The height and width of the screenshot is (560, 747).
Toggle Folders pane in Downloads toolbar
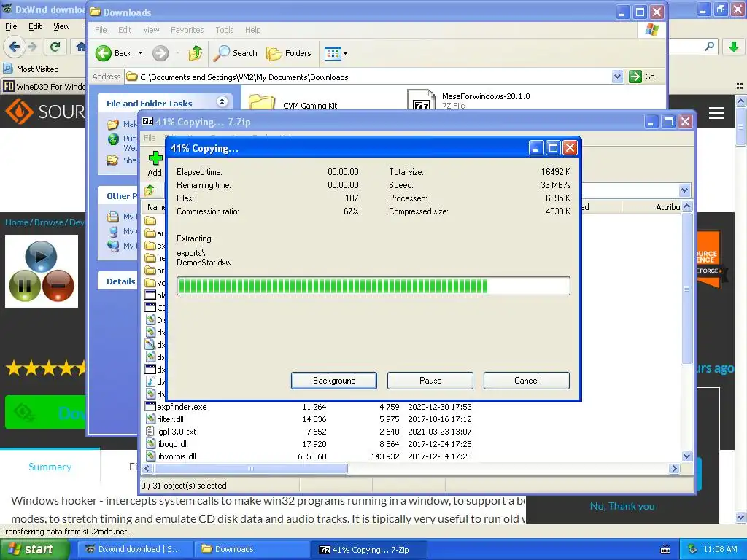click(289, 53)
